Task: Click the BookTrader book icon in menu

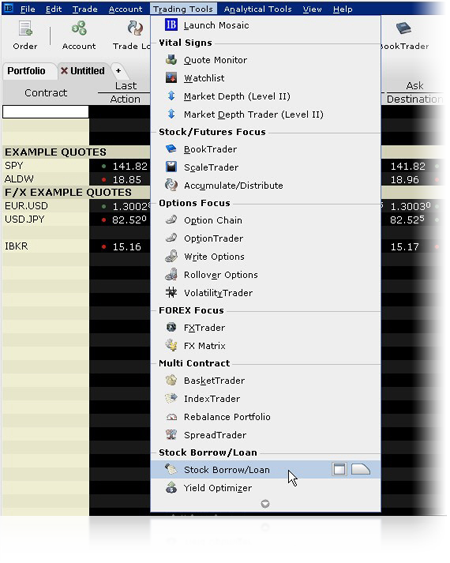Action: coord(171,149)
